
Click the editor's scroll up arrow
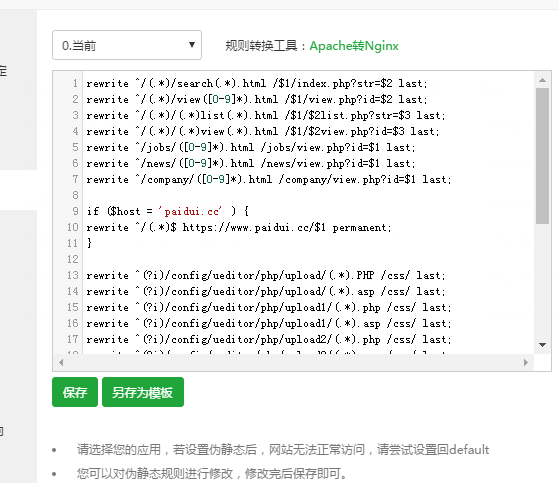542,80
